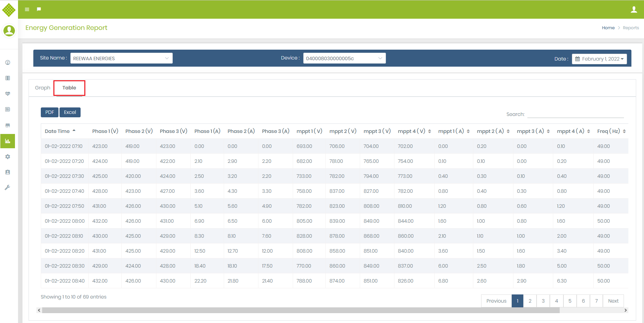Click the flag icon in header

39,9
